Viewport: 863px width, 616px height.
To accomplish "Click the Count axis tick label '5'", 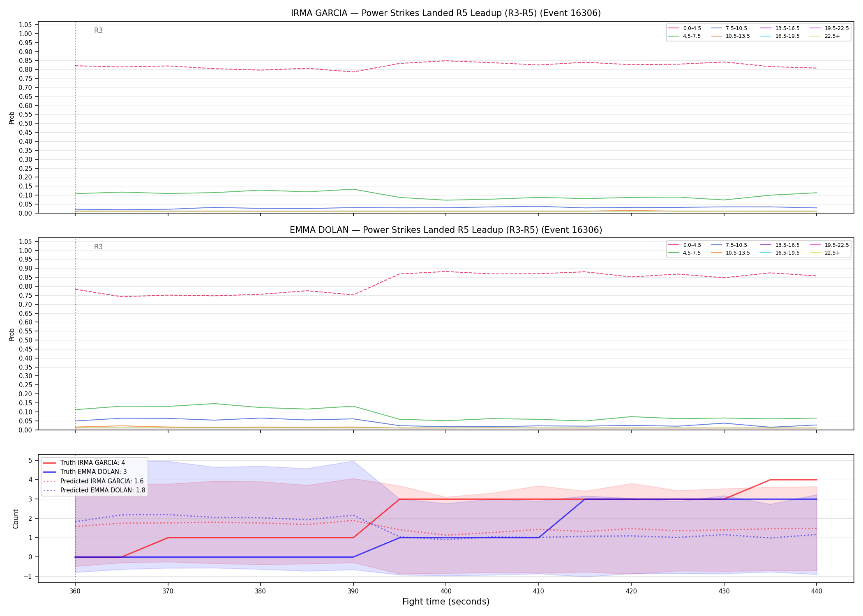I will (30, 461).
